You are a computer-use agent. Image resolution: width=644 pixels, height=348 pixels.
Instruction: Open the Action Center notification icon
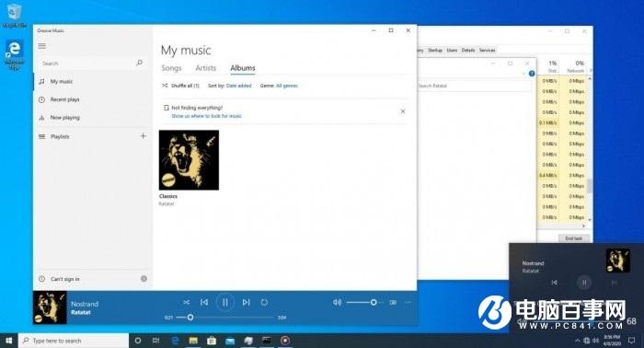[x=632, y=341]
